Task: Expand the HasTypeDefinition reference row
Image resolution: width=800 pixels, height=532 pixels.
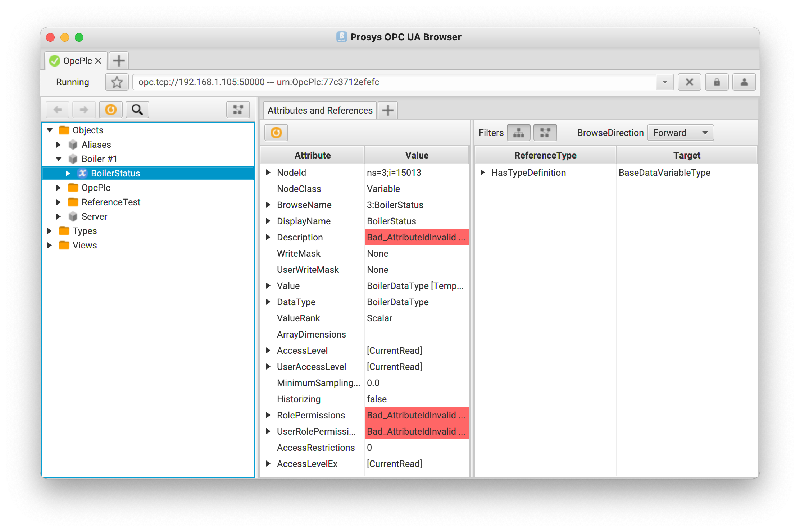Action: pos(483,173)
